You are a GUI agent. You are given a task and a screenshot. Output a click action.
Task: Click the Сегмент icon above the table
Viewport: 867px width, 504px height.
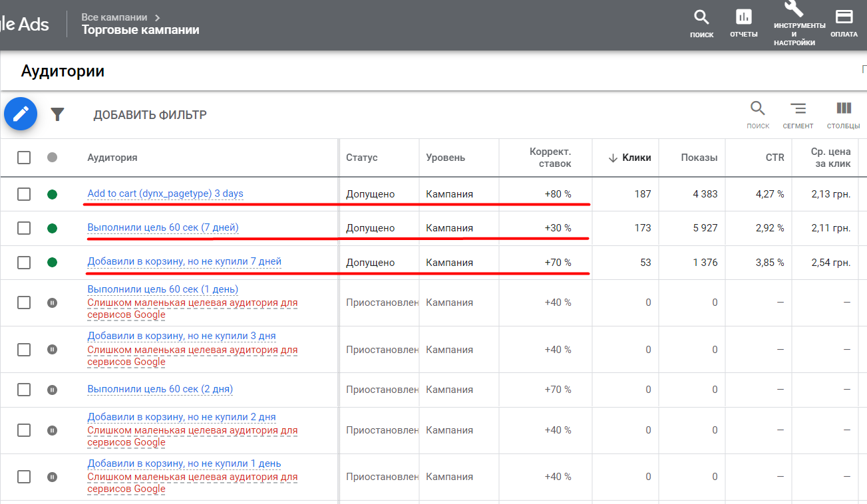[798, 110]
